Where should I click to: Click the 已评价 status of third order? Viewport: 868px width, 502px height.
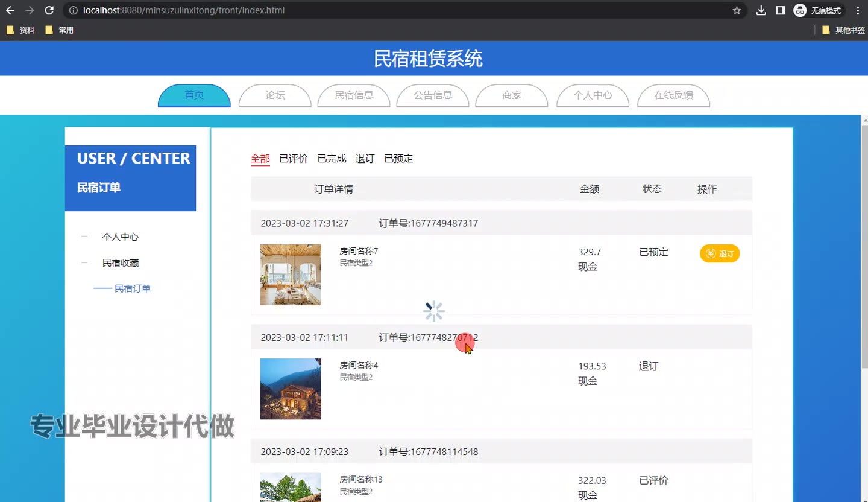click(x=654, y=481)
